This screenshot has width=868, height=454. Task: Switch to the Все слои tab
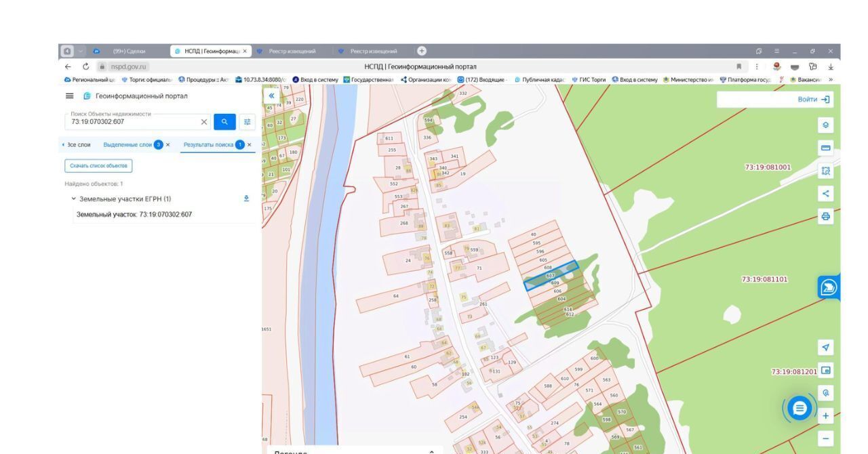coord(79,144)
